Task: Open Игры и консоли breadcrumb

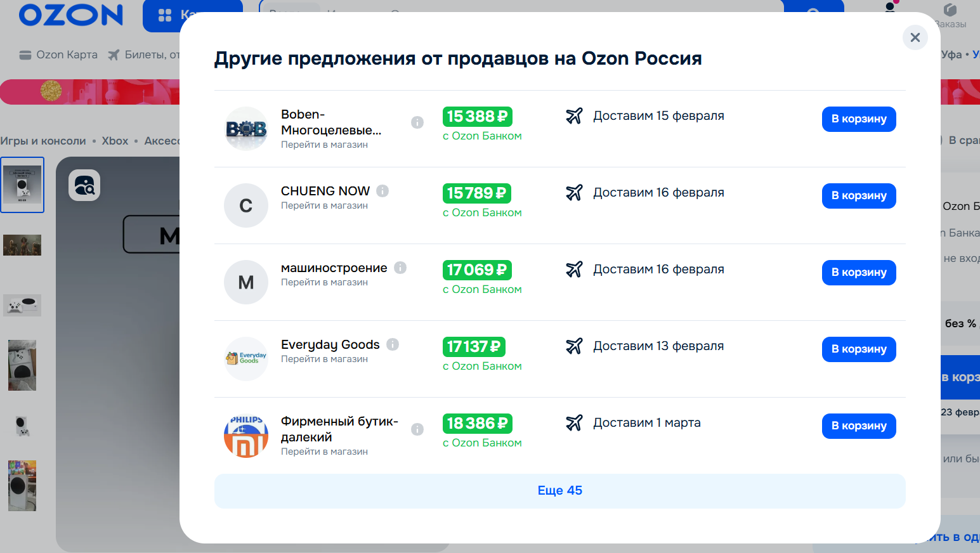Action: point(43,141)
